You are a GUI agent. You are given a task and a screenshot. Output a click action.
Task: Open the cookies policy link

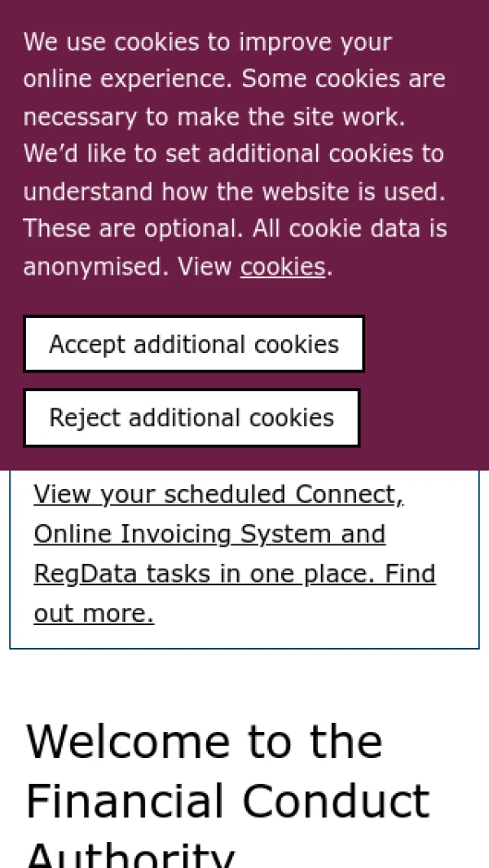pyautogui.click(x=282, y=267)
